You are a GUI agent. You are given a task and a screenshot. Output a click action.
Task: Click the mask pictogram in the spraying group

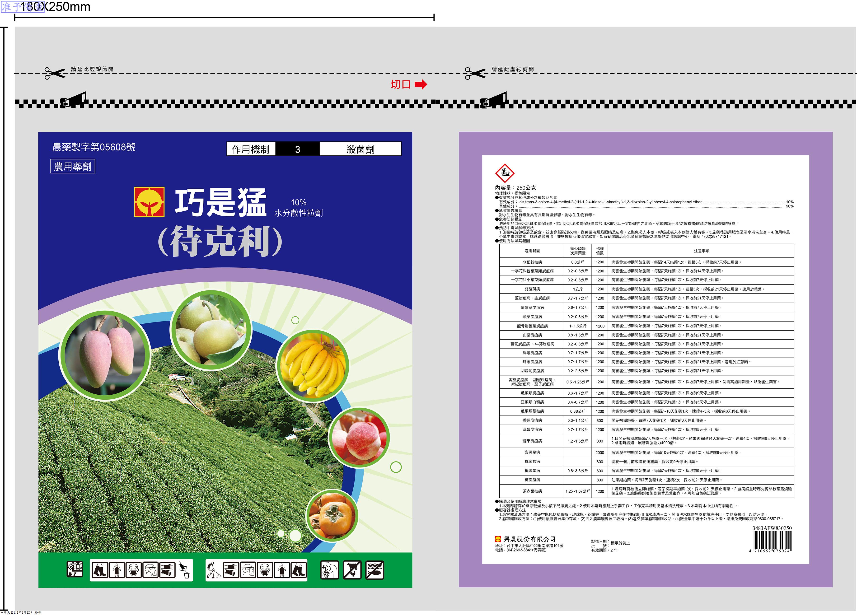point(265,570)
